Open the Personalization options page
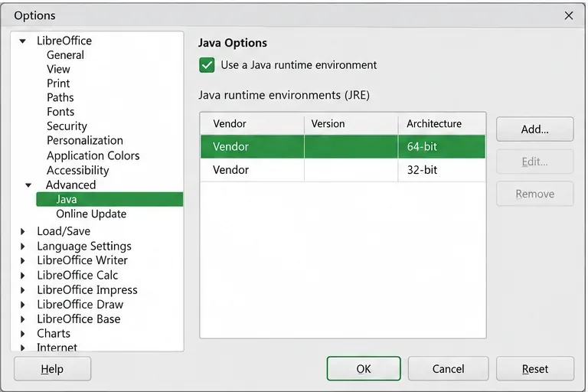 pos(85,140)
